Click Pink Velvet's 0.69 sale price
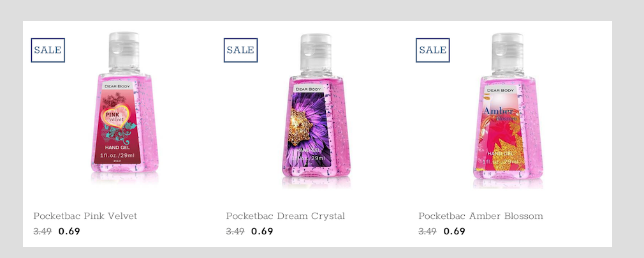Viewport: 644px width, 258px height. (70, 231)
